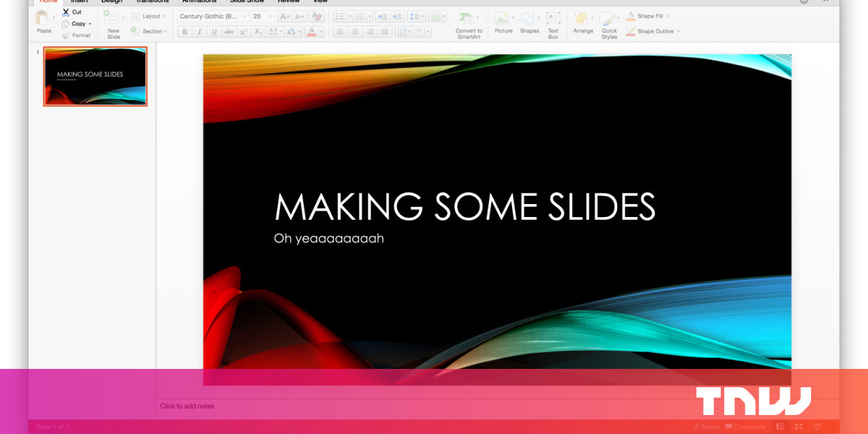Image resolution: width=868 pixels, height=434 pixels.
Task: Insert a Text Box
Action: coord(553,23)
